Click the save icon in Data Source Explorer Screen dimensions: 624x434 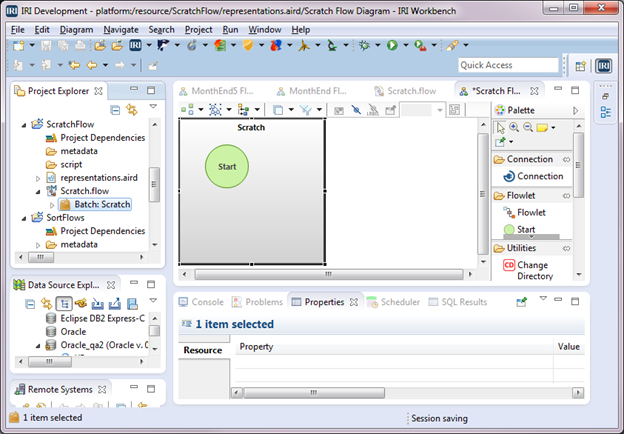pyautogui.click(x=132, y=304)
